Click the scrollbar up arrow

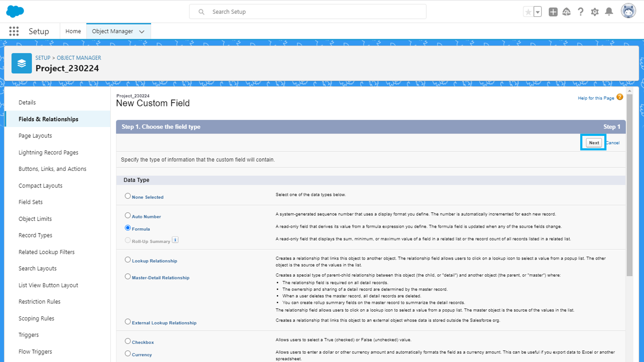(629, 91)
